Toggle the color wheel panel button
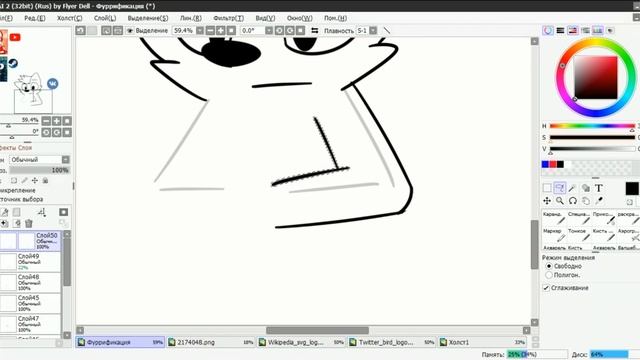The image size is (640, 360). coord(548,31)
